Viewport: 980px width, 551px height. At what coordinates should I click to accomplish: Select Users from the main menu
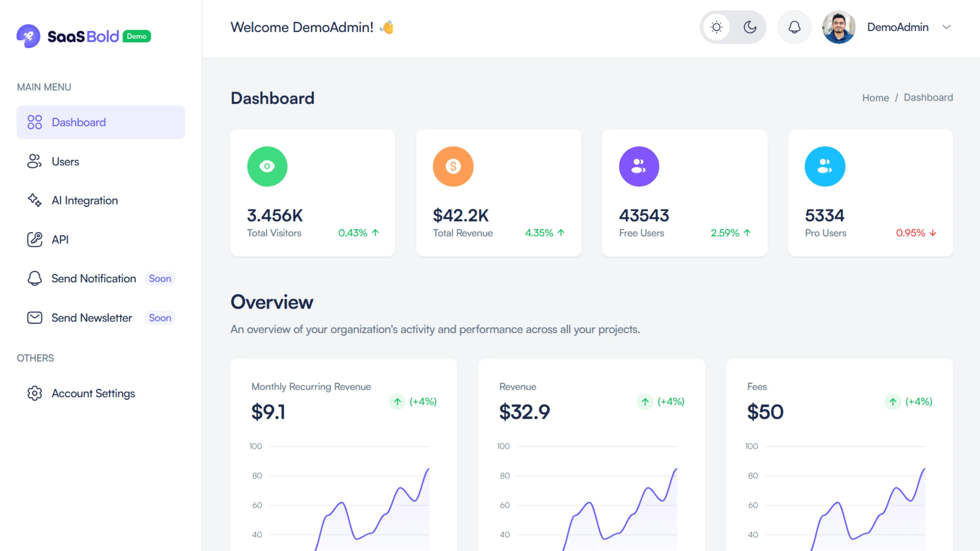[x=65, y=161]
